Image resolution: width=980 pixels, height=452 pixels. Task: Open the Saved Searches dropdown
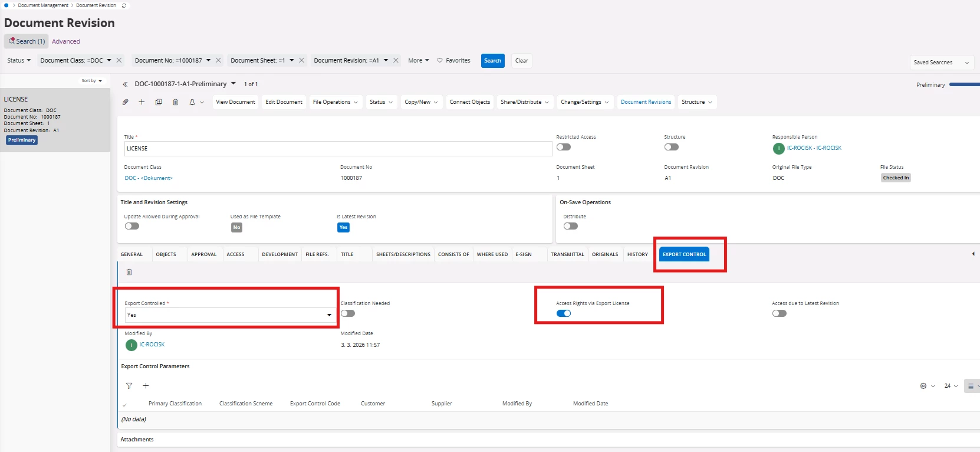coord(942,63)
